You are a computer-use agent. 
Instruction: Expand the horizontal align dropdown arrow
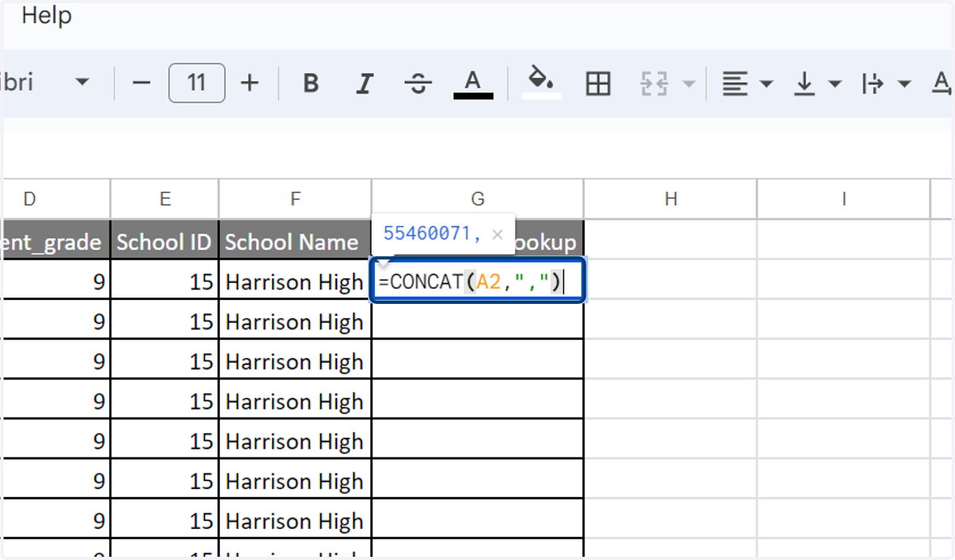pyautogui.click(x=766, y=84)
